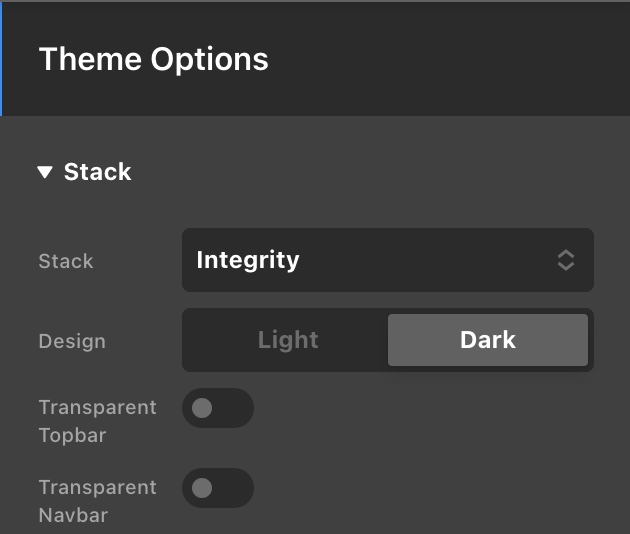This screenshot has height=534, width=630.
Task: Click the round knob of Navbar toggle
Action: 202,488
